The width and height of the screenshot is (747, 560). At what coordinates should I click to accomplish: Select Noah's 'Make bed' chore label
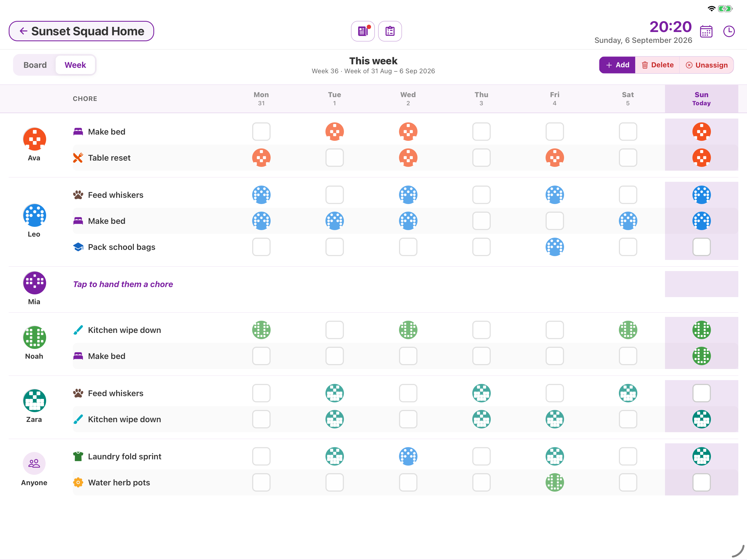click(107, 356)
